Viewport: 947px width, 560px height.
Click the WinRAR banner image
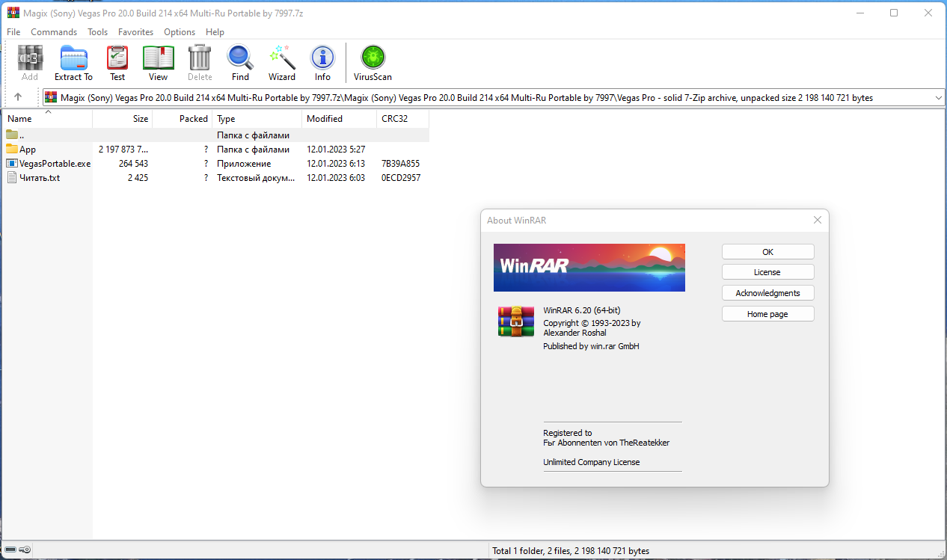589,268
